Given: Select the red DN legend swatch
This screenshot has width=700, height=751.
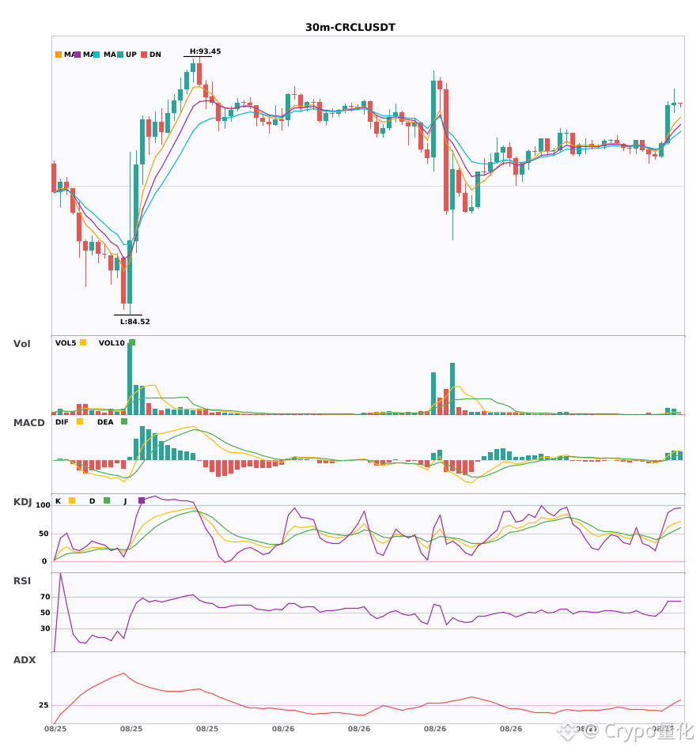Looking at the screenshot, I should (x=144, y=55).
